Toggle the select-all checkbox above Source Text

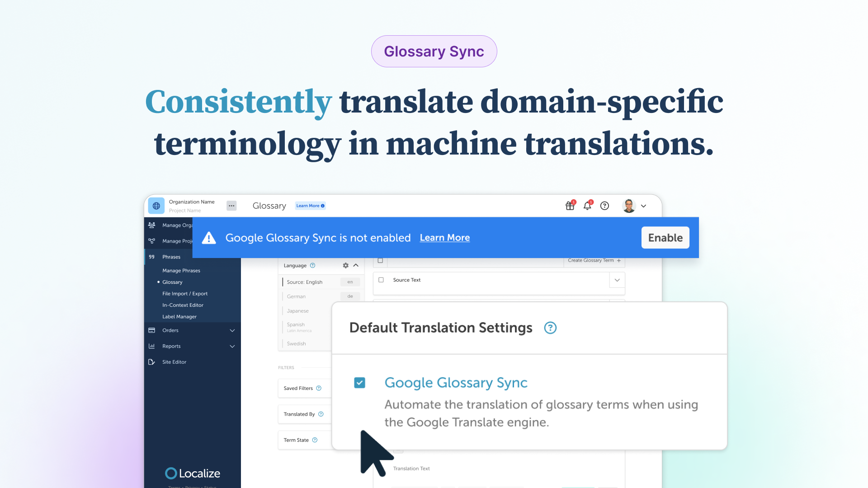pos(380,261)
